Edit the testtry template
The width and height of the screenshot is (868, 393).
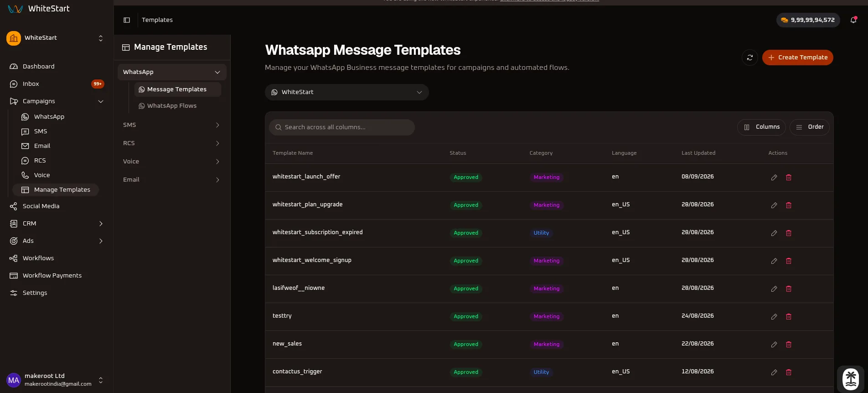click(774, 317)
